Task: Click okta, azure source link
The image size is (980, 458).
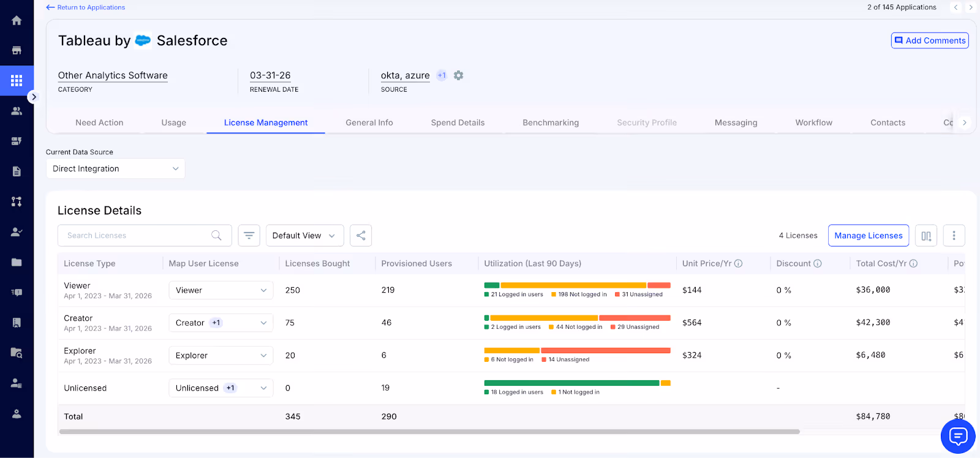Action: [405, 75]
